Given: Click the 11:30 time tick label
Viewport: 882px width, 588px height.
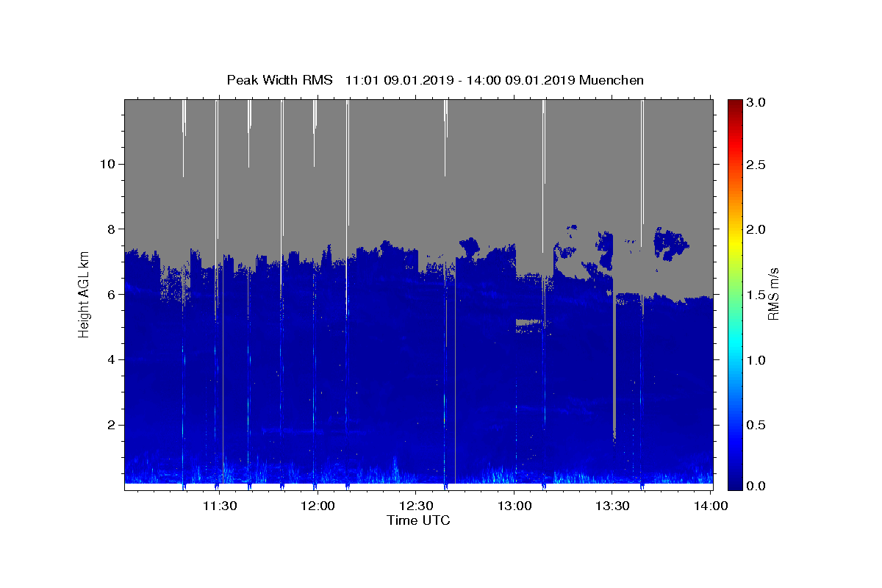Looking at the screenshot, I should [219, 506].
